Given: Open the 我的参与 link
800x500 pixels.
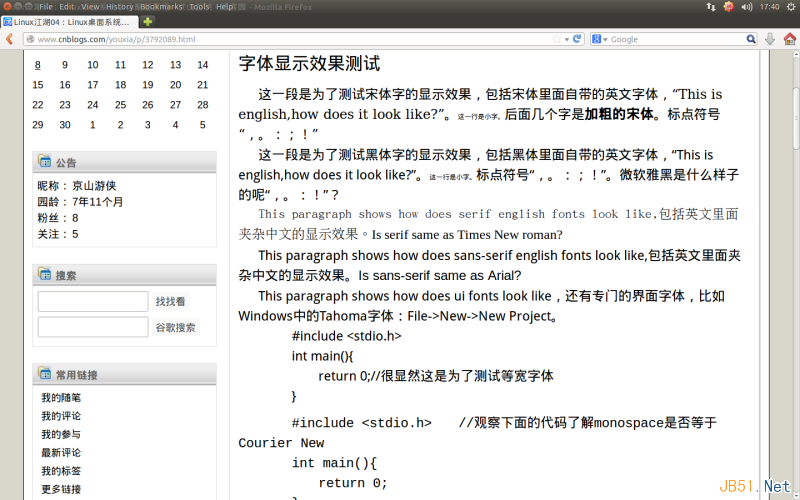Looking at the screenshot, I should 61,434.
